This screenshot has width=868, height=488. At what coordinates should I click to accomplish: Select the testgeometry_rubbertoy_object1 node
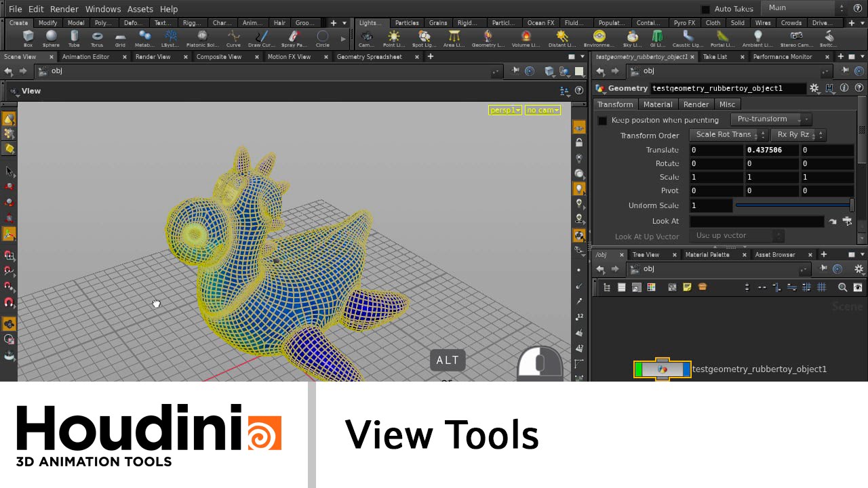pos(663,369)
